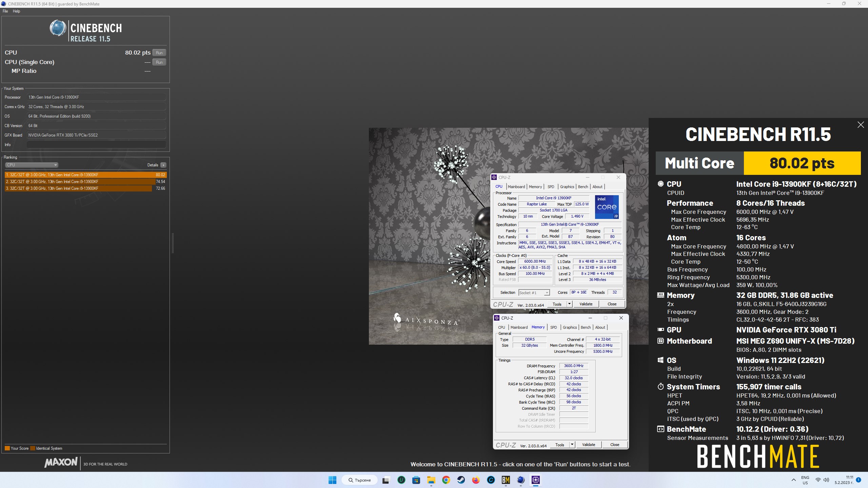868x488 pixels.
Task: Expand Tools arrow in CPU-Z processor window
Action: [x=569, y=304]
